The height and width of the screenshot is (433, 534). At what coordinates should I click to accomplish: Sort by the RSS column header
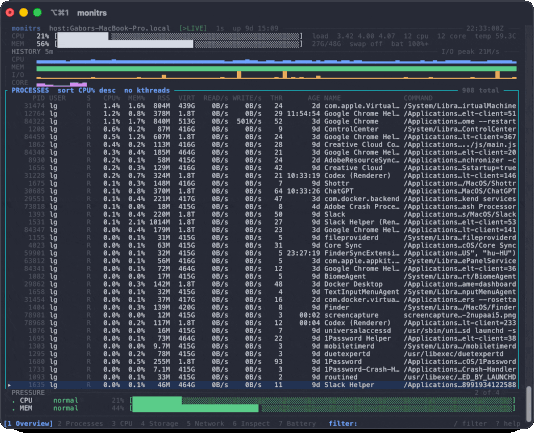tap(164, 98)
